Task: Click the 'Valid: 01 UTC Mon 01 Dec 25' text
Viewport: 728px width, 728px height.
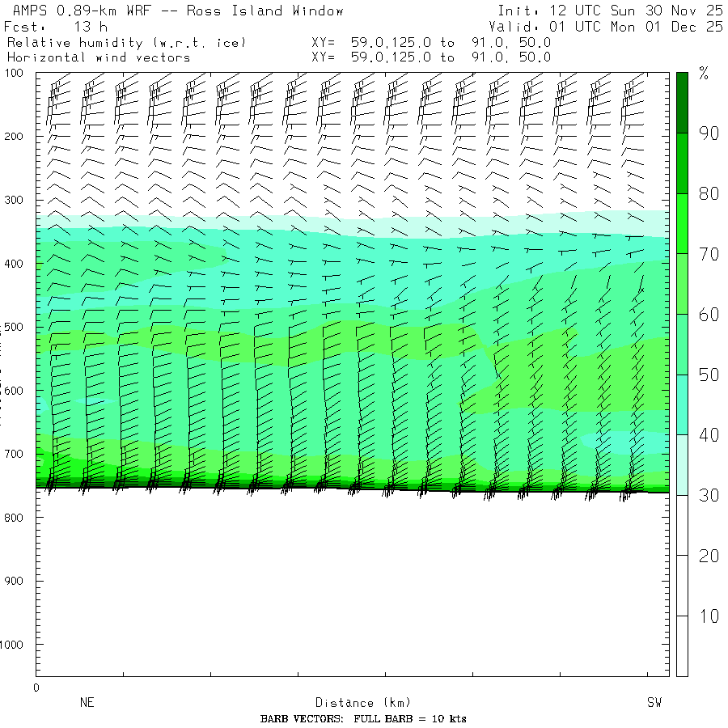Action: tap(606, 27)
